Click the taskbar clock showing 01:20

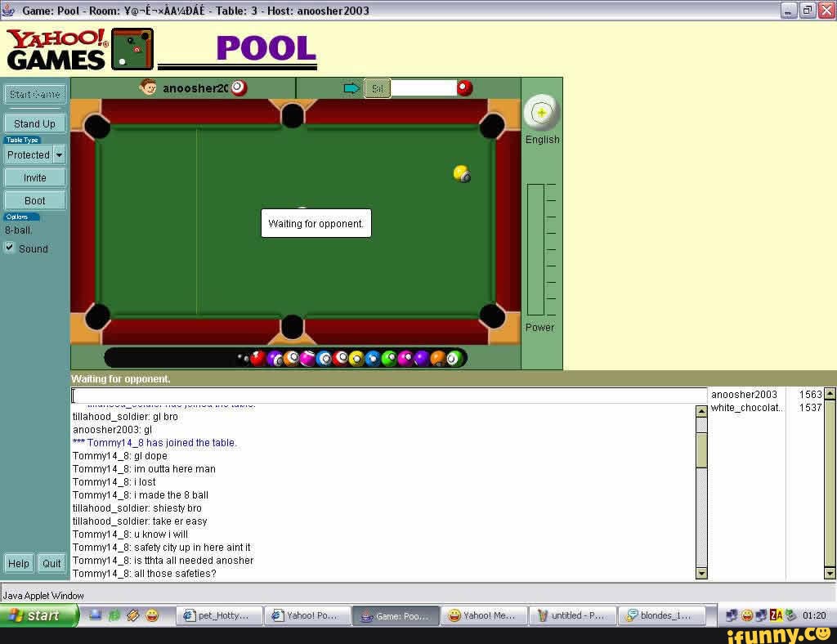point(814,615)
